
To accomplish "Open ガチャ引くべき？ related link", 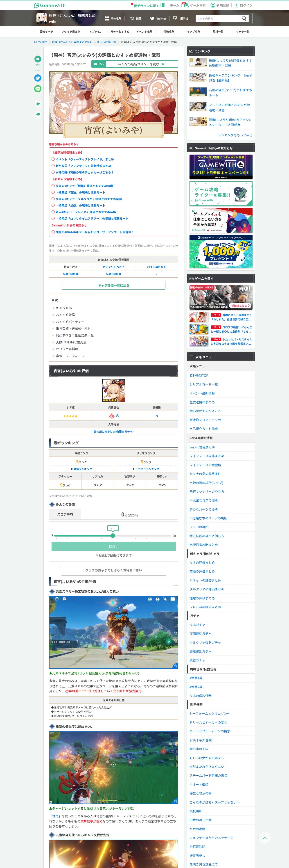I will tap(113, 267).
